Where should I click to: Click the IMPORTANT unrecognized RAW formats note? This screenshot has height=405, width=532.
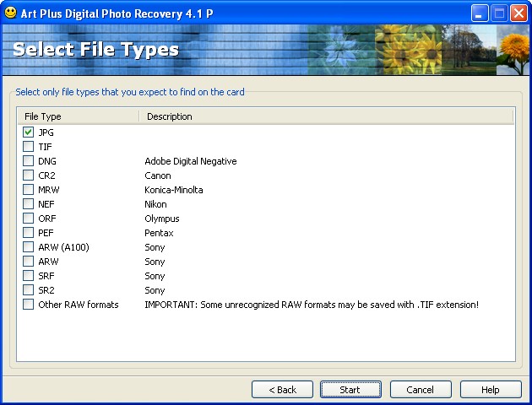point(312,305)
